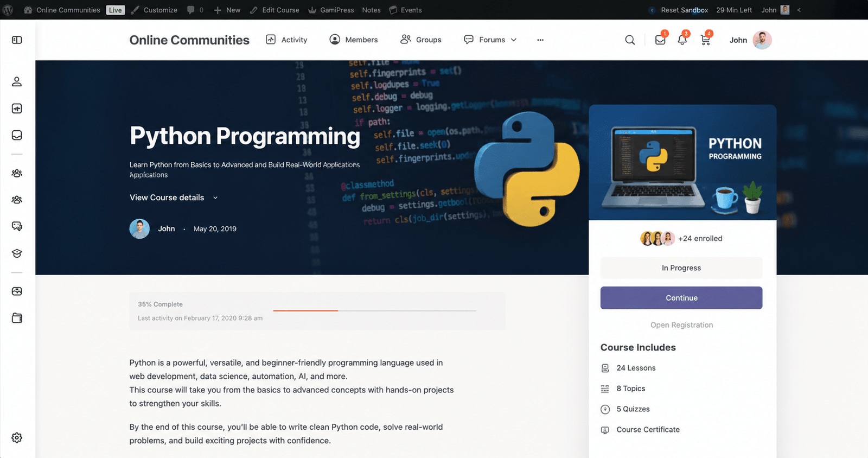
Task: Click Edit Course in admin bar
Action: click(x=275, y=10)
